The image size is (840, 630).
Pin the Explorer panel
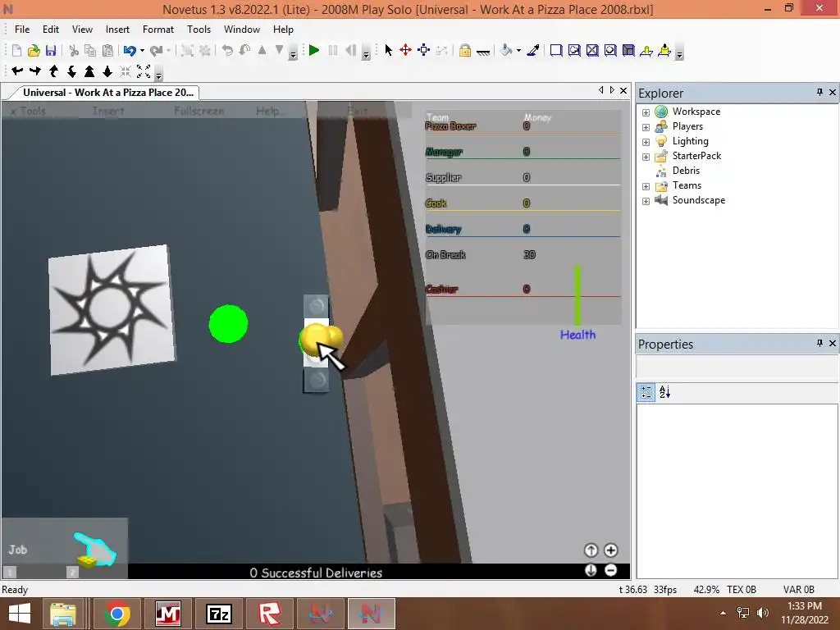(819, 92)
